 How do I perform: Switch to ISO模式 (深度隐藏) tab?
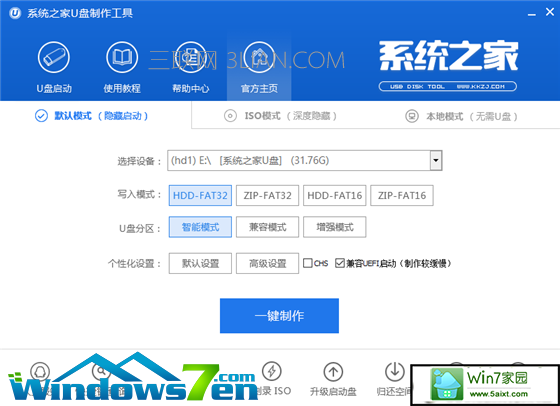[x=280, y=116]
